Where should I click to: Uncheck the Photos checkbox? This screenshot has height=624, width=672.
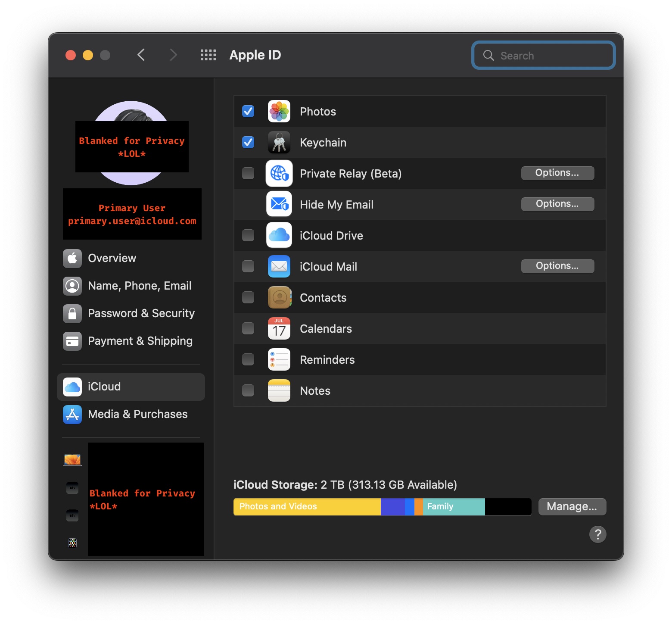pyautogui.click(x=248, y=111)
